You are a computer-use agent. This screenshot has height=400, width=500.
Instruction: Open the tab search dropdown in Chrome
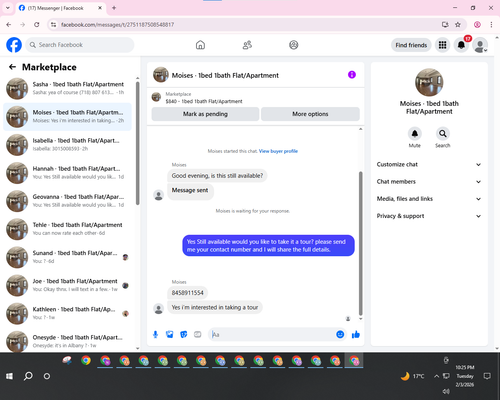pyautogui.click(x=8, y=8)
